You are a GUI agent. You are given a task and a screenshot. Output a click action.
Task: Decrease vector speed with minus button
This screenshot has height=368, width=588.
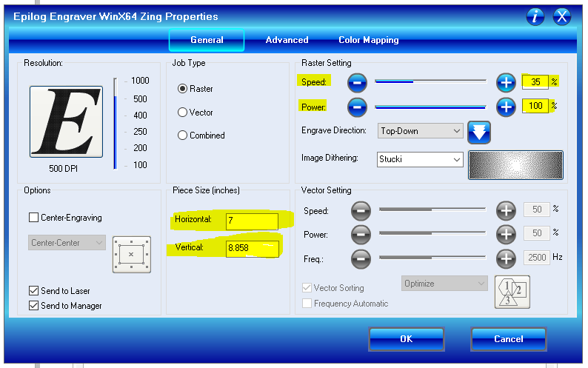pos(361,211)
